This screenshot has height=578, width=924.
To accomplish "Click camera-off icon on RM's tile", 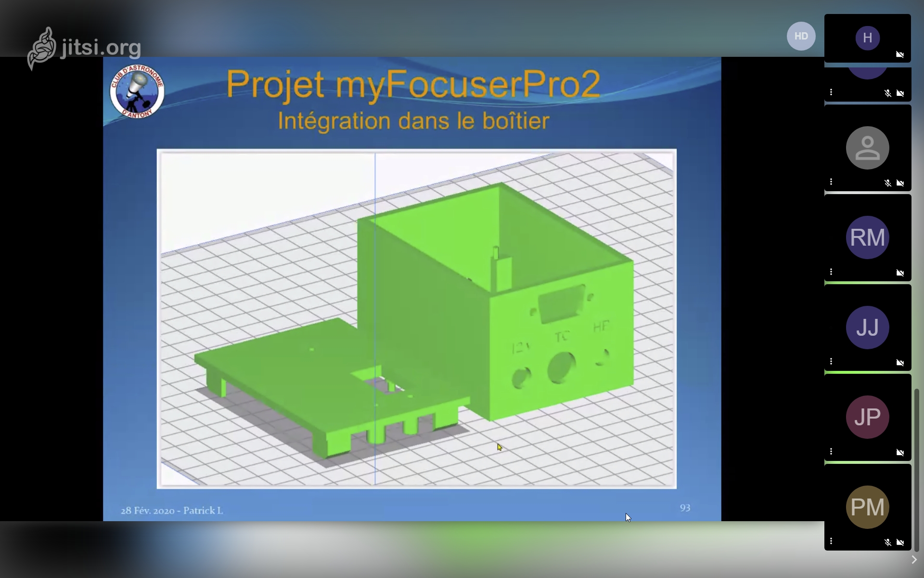I will pos(900,273).
